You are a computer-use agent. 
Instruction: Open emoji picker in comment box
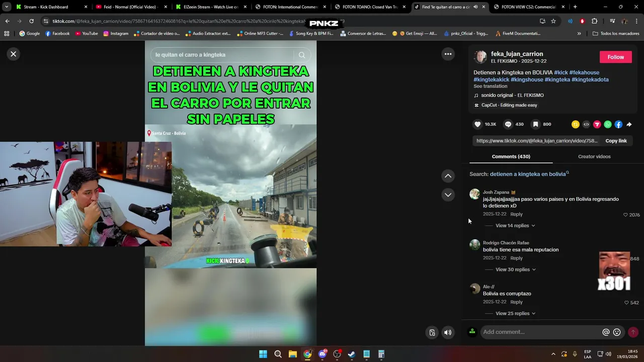point(617,332)
